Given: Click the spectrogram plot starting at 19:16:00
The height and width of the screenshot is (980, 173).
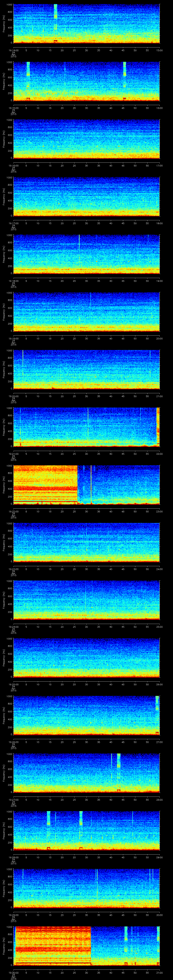Looking at the screenshot, I should pos(86,139).
